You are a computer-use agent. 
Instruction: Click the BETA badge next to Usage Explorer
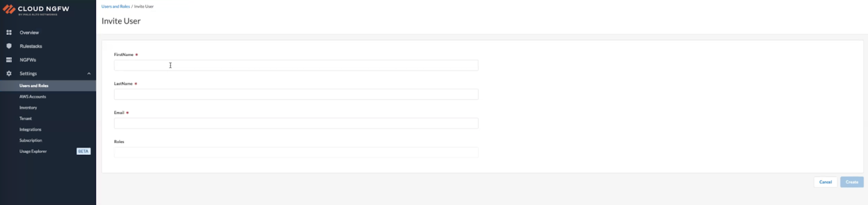(x=83, y=151)
